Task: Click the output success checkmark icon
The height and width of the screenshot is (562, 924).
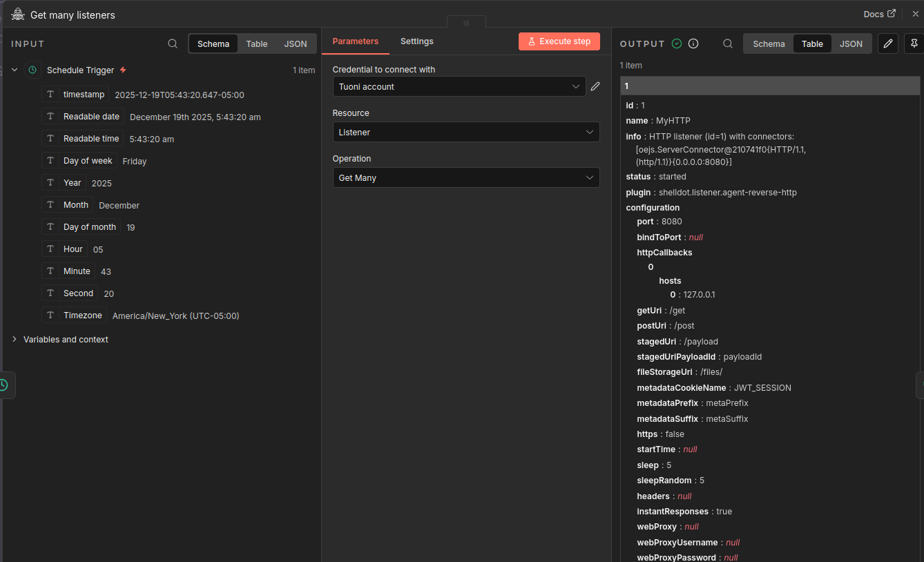Action: point(677,43)
